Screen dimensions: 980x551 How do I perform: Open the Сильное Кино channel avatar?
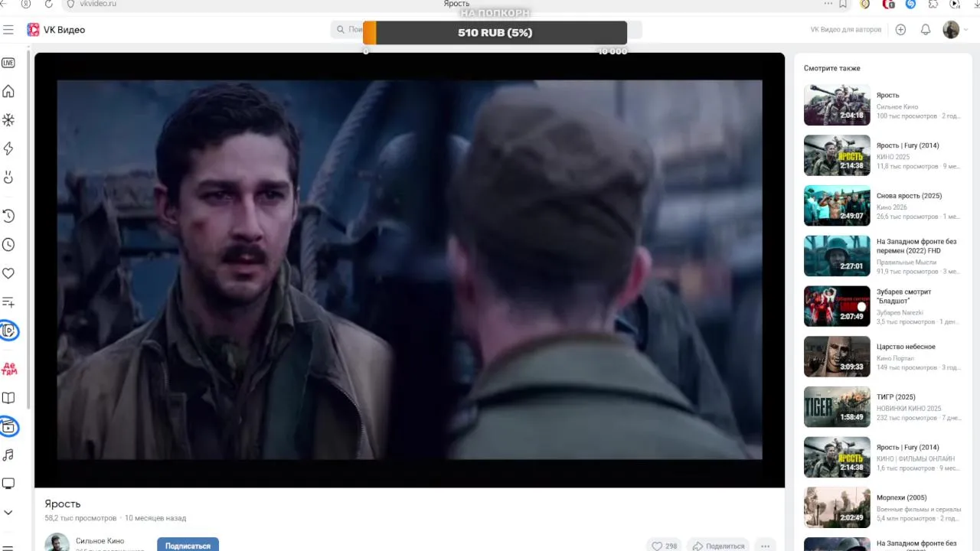[x=57, y=543]
